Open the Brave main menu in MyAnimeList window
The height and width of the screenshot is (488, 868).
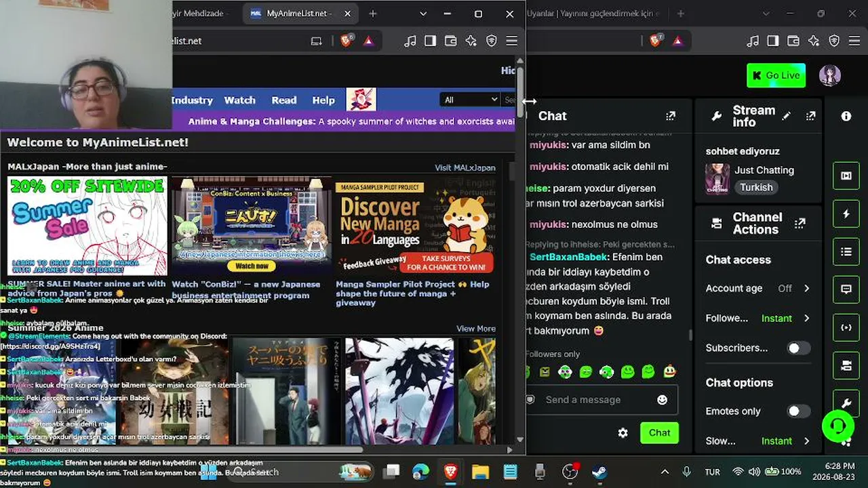point(512,41)
